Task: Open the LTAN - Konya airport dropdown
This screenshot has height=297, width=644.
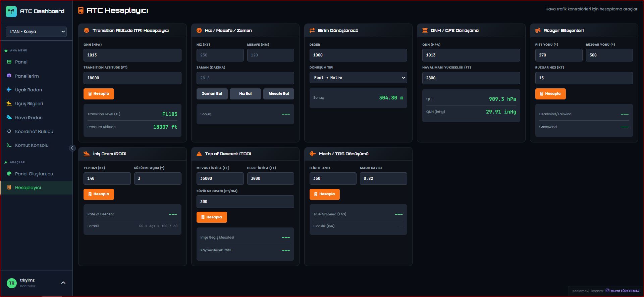Action: tap(36, 32)
